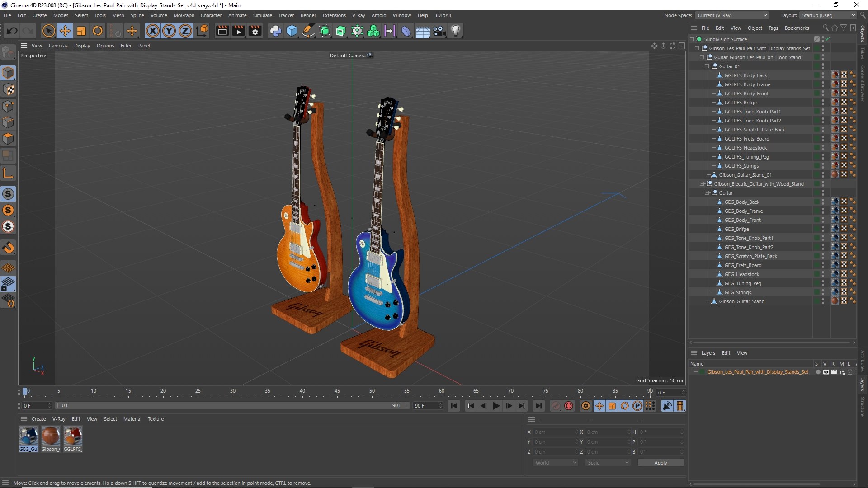The height and width of the screenshot is (488, 868).
Task: Add a Cube primitive object
Action: 292,31
